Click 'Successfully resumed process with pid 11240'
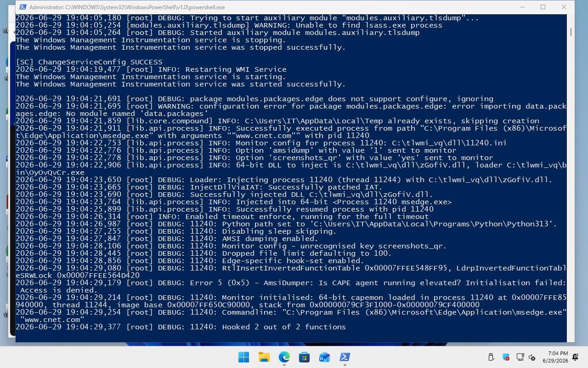Screen dimensions: 588x368 [x=334, y=209]
